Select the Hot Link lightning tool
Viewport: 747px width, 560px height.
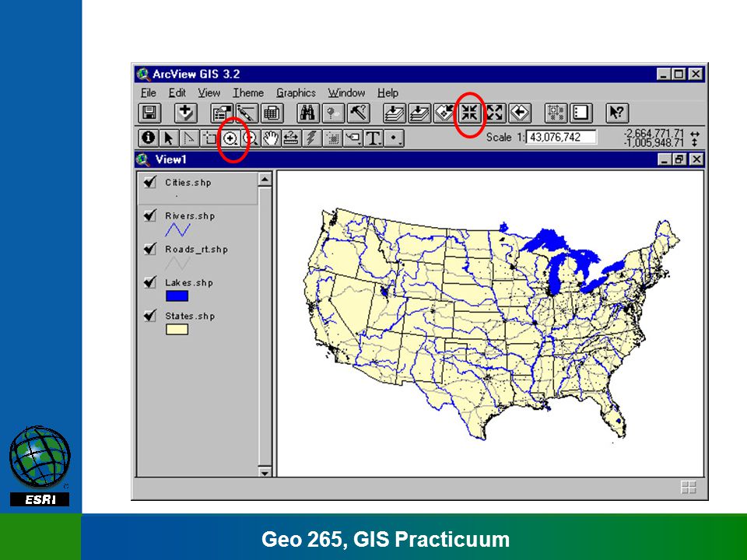[312, 138]
